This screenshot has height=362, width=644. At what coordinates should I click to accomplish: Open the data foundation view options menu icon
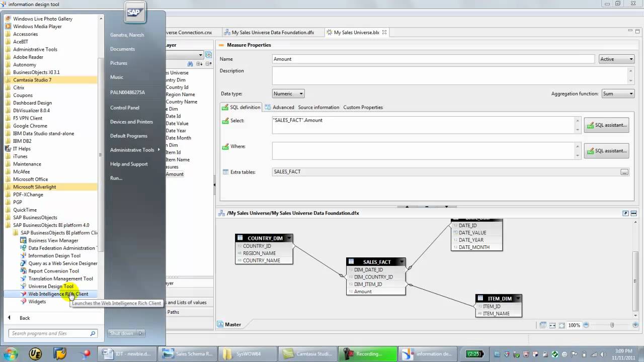633,213
